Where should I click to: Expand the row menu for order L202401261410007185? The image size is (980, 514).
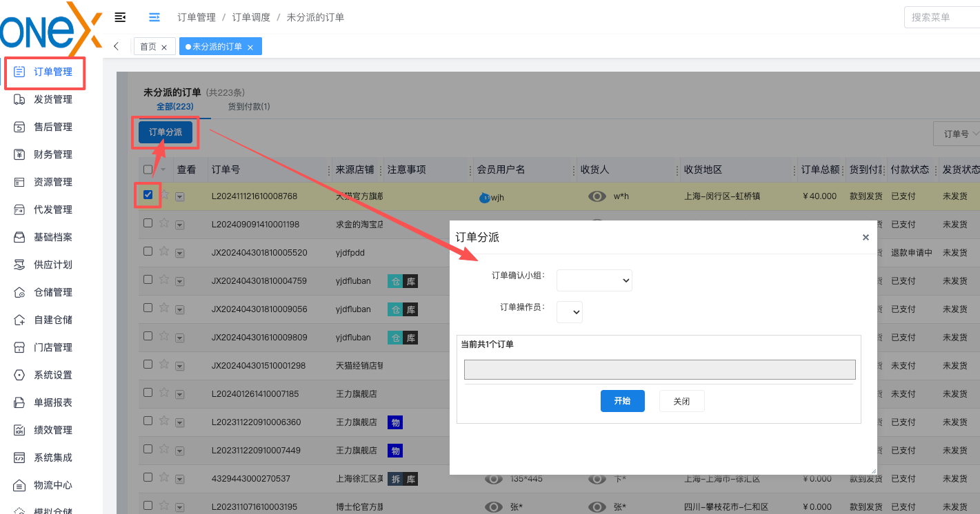coord(180,394)
